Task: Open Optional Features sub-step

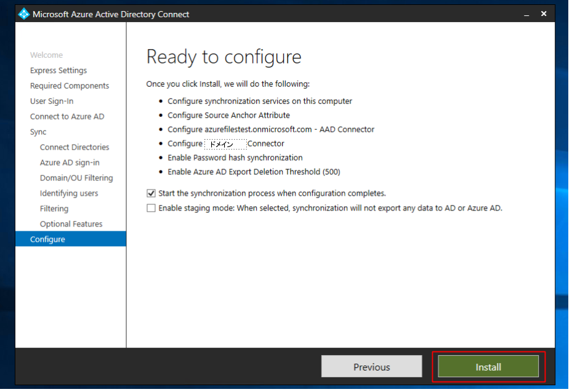Action: pyautogui.click(x=71, y=224)
